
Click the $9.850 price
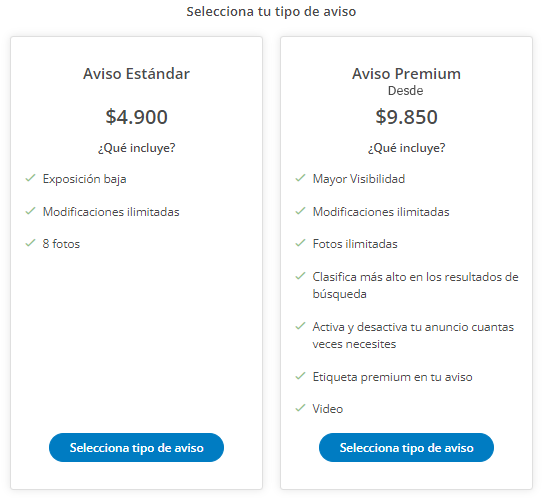pyautogui.click(x=406, y=116)
